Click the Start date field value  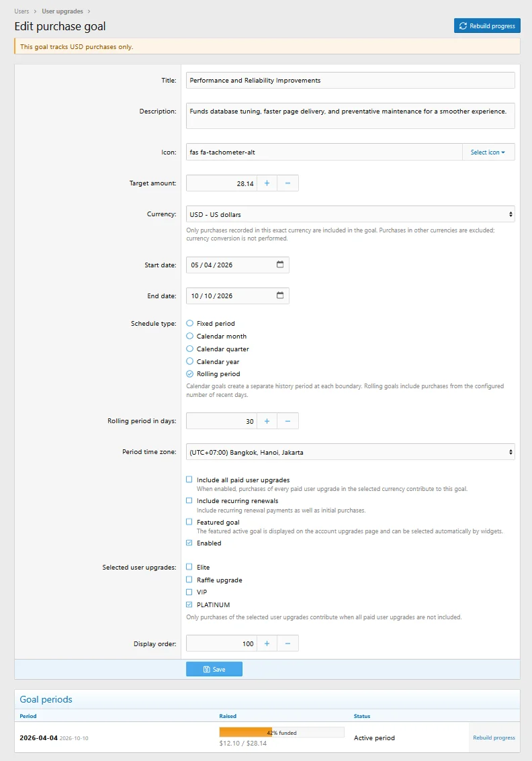(x=212, y=265)
